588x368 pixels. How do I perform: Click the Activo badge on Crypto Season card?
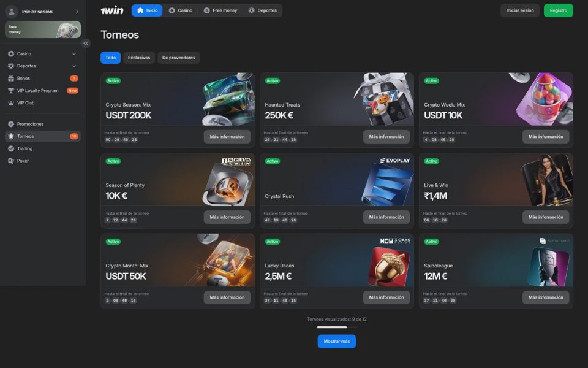coord(113,81)
